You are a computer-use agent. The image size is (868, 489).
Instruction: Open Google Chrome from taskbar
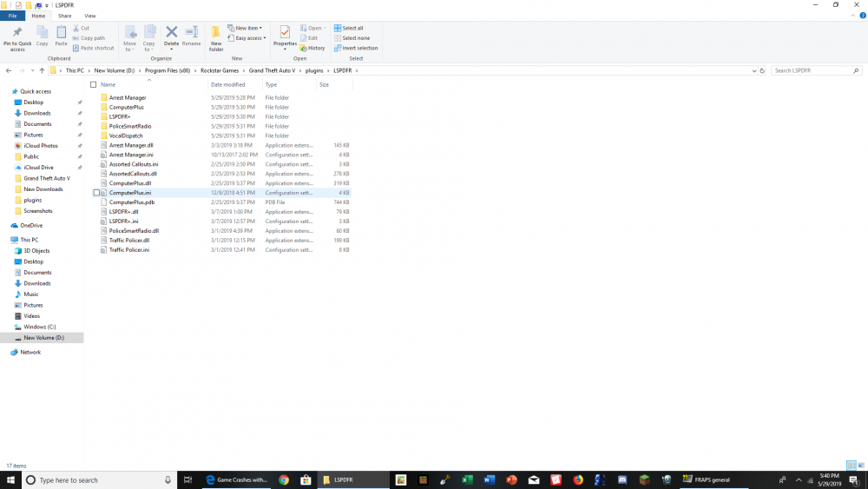[x=284, y=480]
